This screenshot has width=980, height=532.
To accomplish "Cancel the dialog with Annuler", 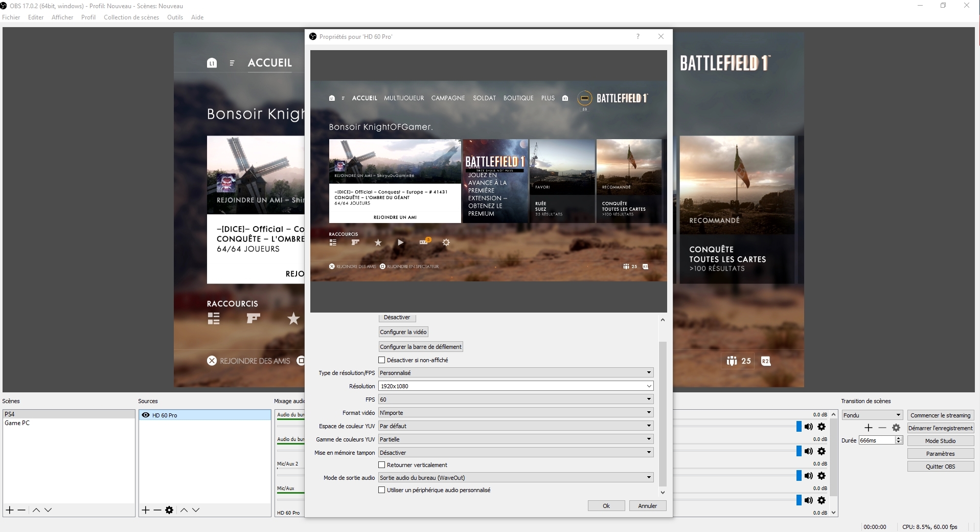I will pos(648,506).
